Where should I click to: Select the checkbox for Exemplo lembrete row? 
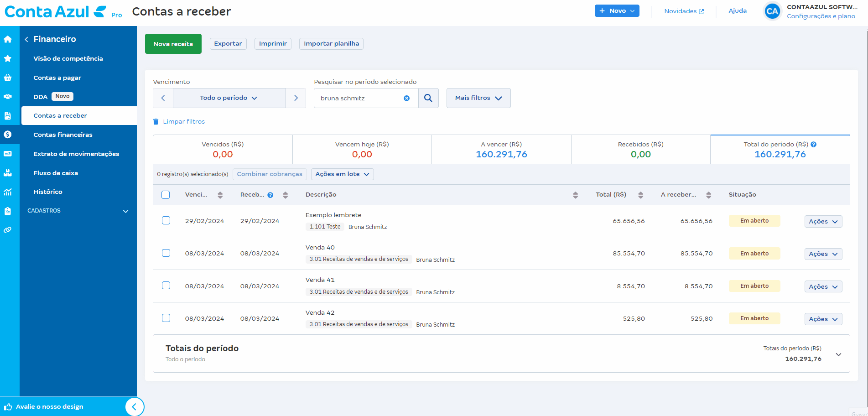pyautogui.click(x=166, y=220)
